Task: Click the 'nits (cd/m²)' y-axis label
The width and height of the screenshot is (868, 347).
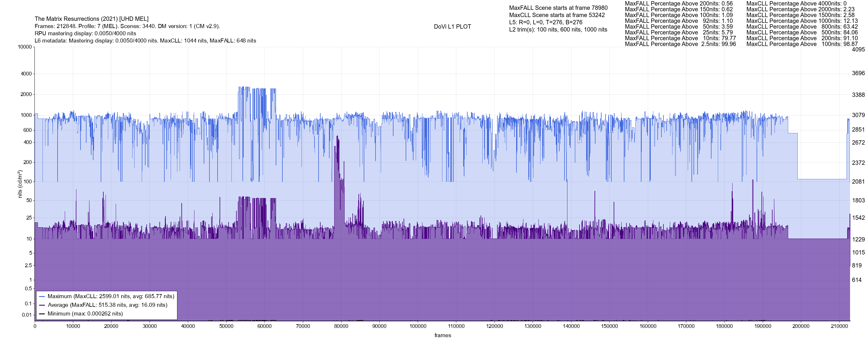Action: [x=20, y=184]
